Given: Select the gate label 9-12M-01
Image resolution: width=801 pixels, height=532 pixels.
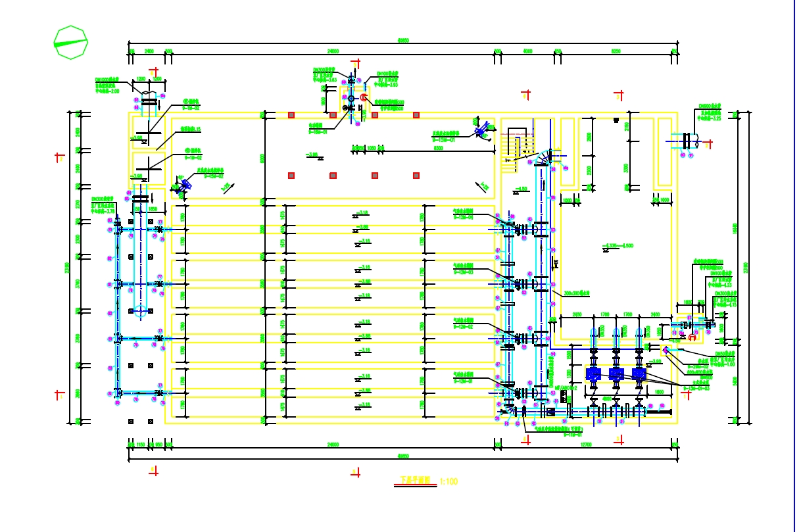Looking at the screenshot, I should point(463,381).
